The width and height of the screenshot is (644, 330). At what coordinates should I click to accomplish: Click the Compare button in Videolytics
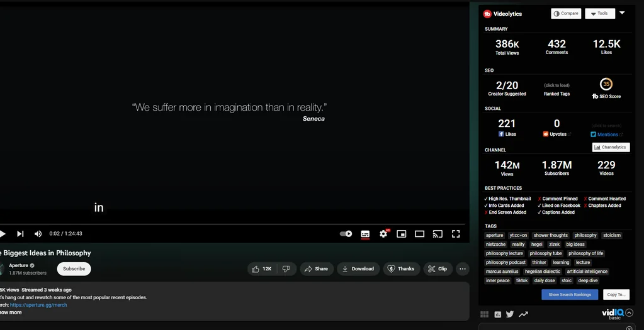566,14
